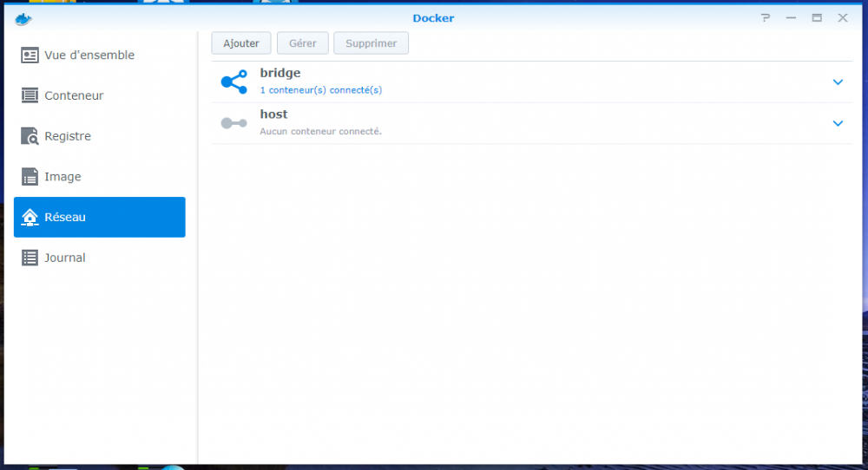The width and height of the screenshot is (868, 470).
Task: Click the Docker window title
Action: (x=433, y=18)
